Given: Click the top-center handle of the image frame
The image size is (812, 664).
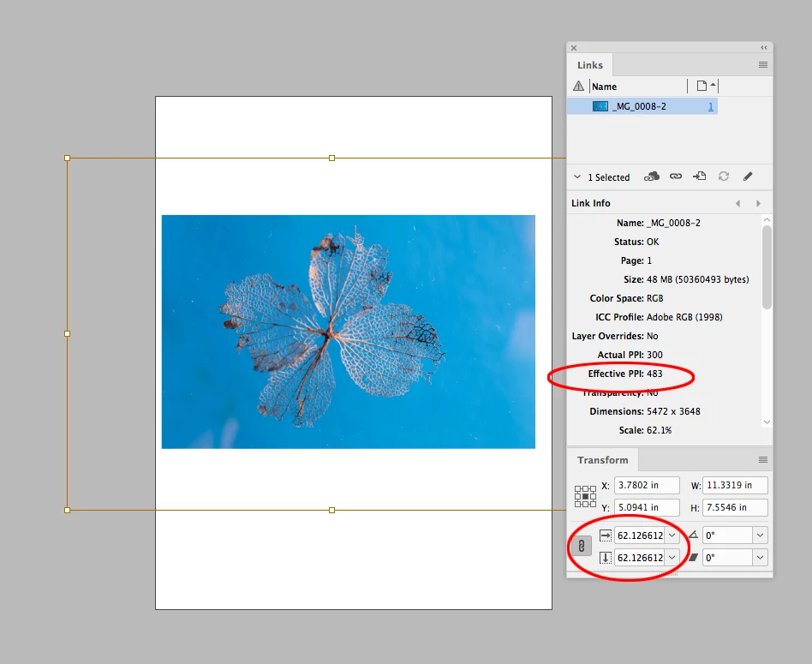Looking at the screenshot, I should (x=332, y=158).
